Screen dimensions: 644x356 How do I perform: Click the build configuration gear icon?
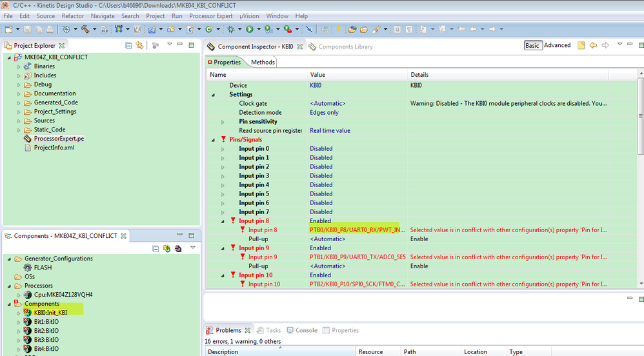coord(66,29)
